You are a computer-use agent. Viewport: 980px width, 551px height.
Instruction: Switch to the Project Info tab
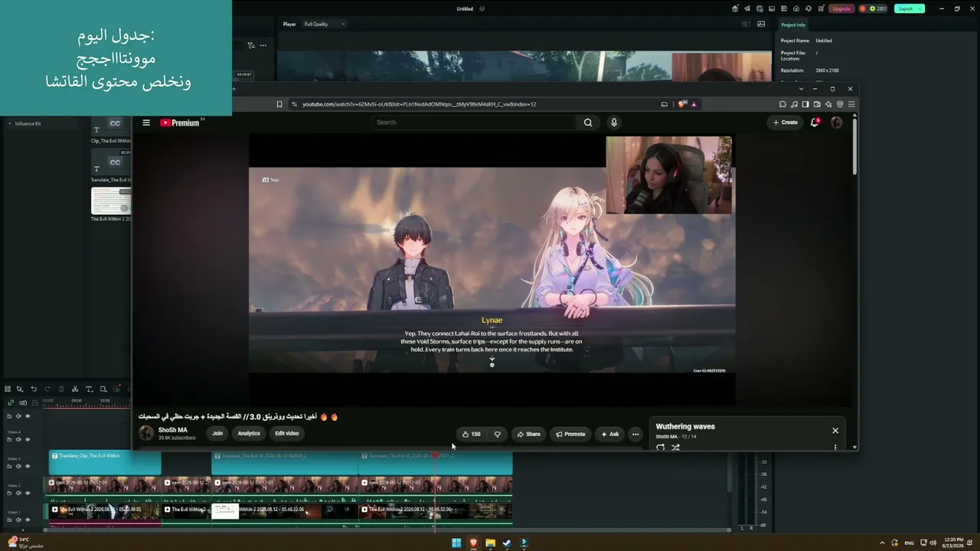pyautogui.click(x=793, y=24)
